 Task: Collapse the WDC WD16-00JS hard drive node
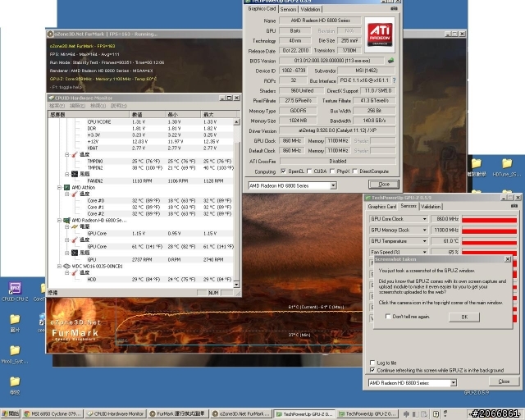tap(59, 267)
